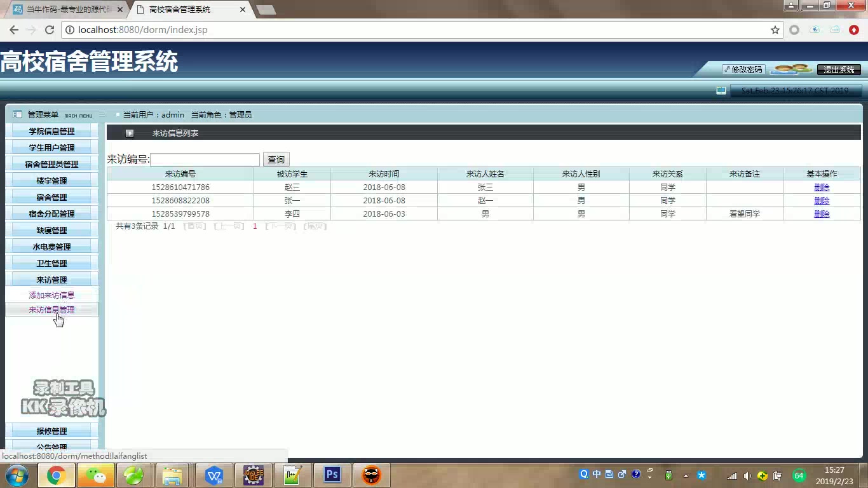
Task: Click visit number 1528539799578
Action: coord(180,214)
